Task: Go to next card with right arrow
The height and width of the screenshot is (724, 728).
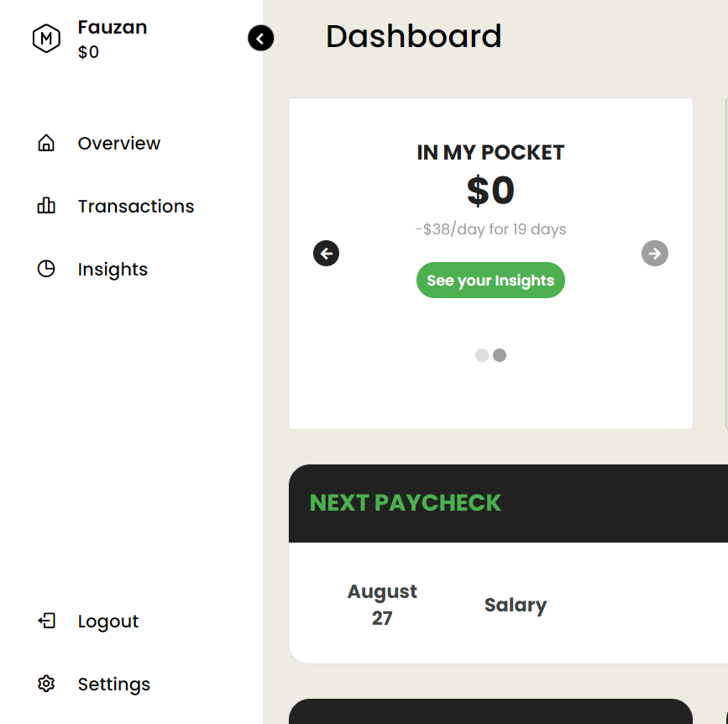Action: tap(655, 254)
